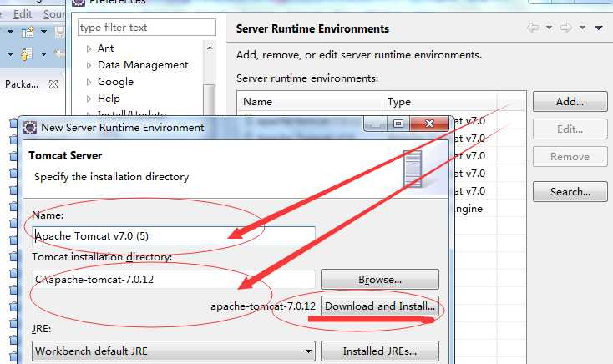
Task: Select Data Management in preferences tree
Action: coord(143,65)
